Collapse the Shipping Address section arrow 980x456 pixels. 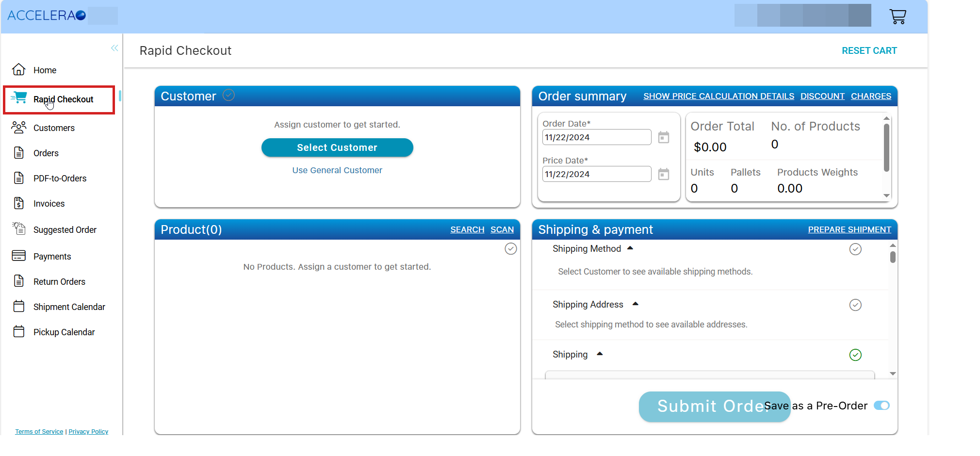[635, 304]
